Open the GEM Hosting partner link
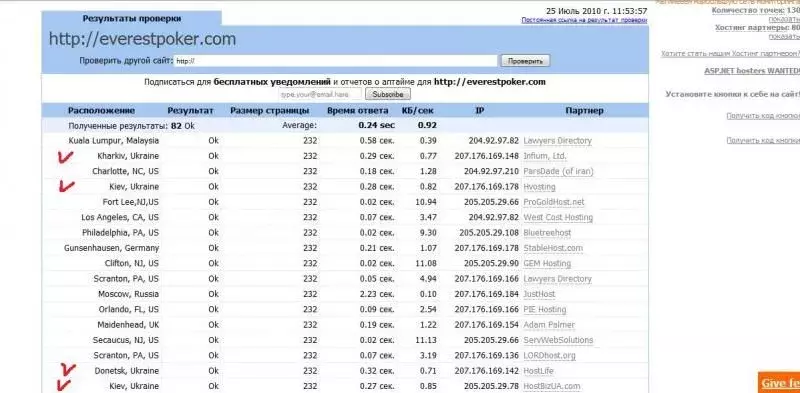The width and height of the screenshot is (800, 393). (547, 263)
